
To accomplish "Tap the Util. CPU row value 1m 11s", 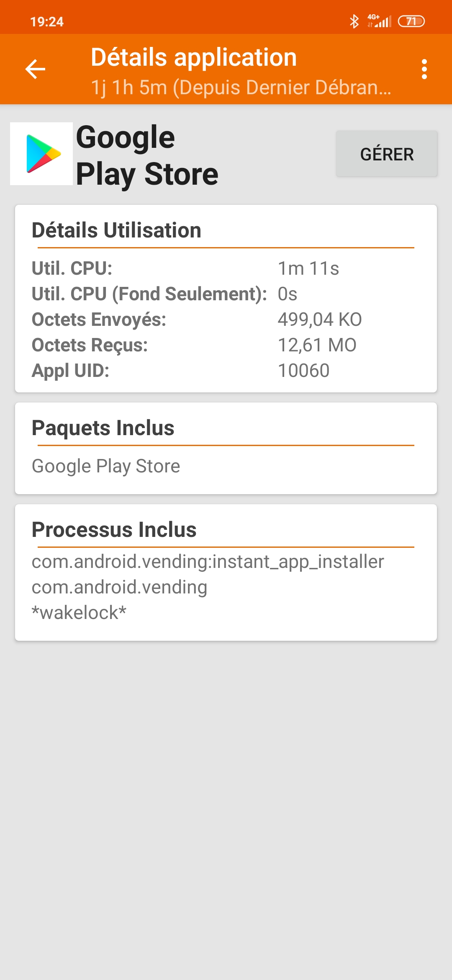I will point(308,268).
